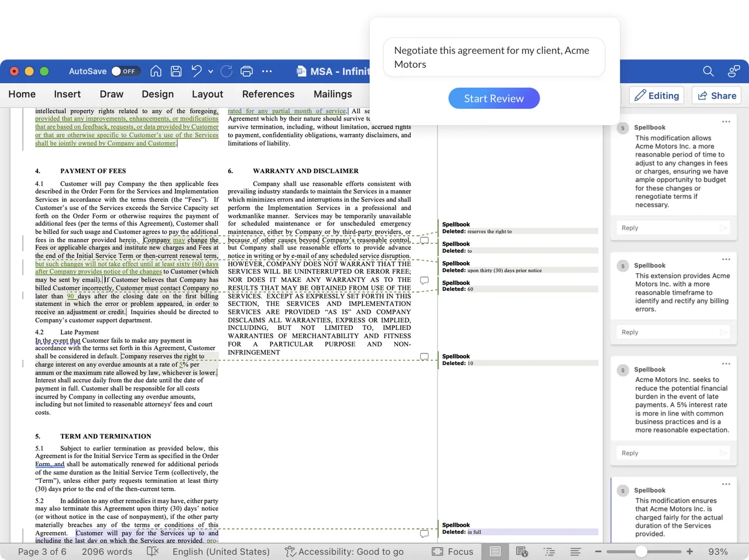Screen dimensions: 749x560
Task: Search the document with magnifier icon
Action: click(x=708, y=71)
